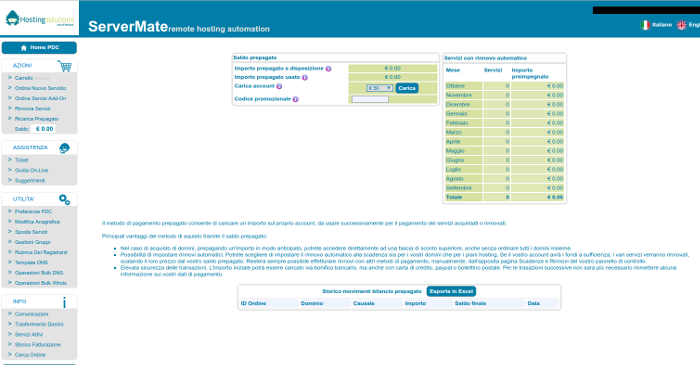This screenshot has width=700, height=365.
Task: Open info icon beside Importo prepagato usato
Action: pos(305,78)
